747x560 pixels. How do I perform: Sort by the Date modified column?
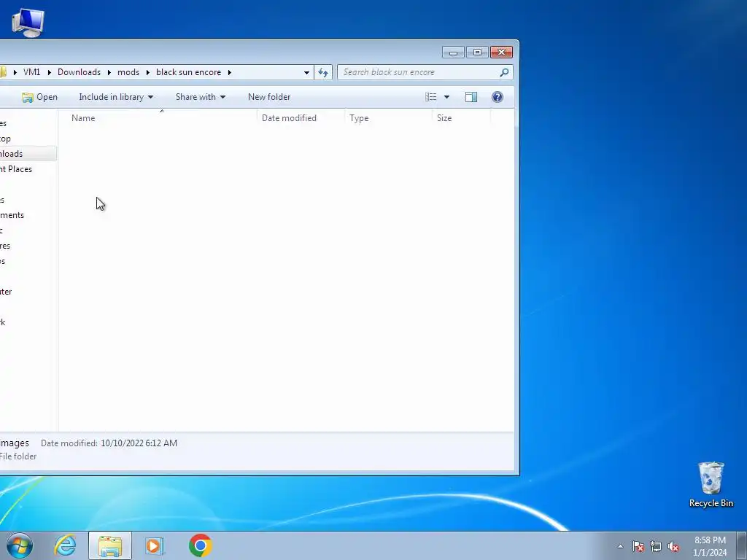point(301,118)
